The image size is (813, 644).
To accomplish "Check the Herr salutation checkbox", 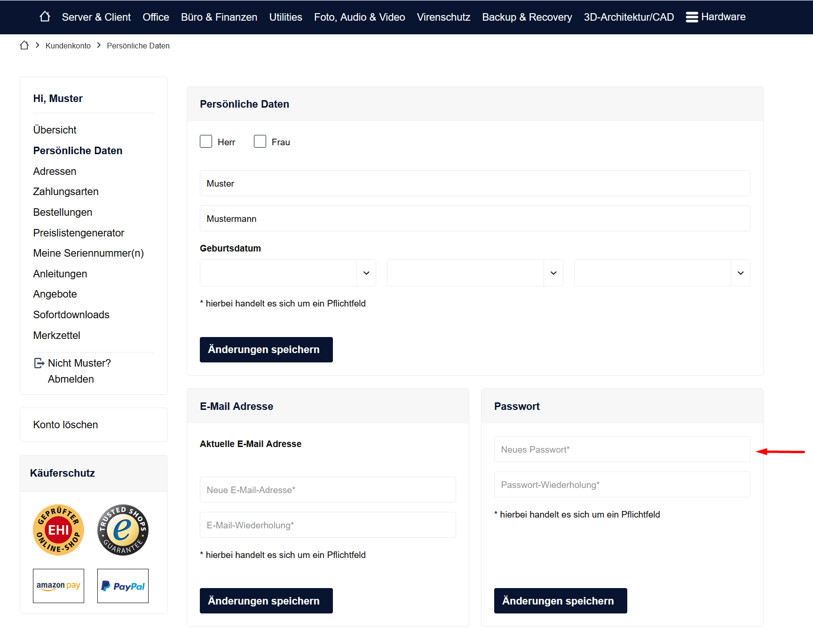I will click(206, 141).
